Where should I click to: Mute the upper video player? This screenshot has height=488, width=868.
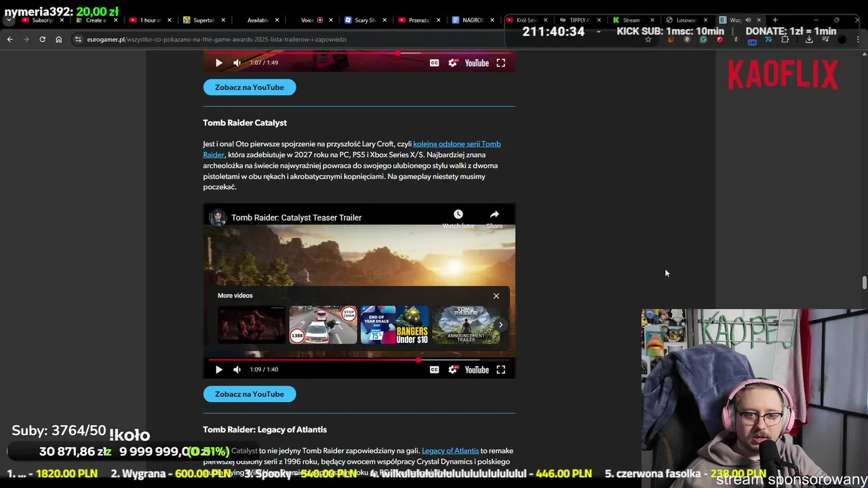[x=237, y=62]
